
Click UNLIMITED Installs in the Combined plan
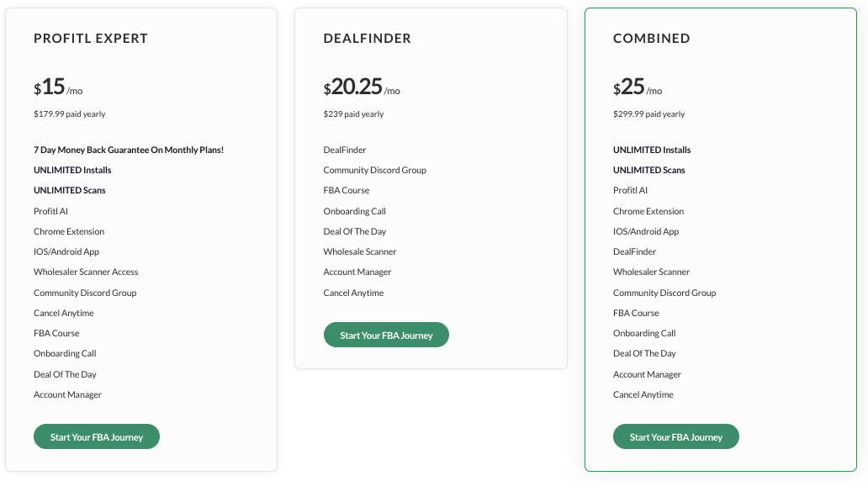coord(652,150)
